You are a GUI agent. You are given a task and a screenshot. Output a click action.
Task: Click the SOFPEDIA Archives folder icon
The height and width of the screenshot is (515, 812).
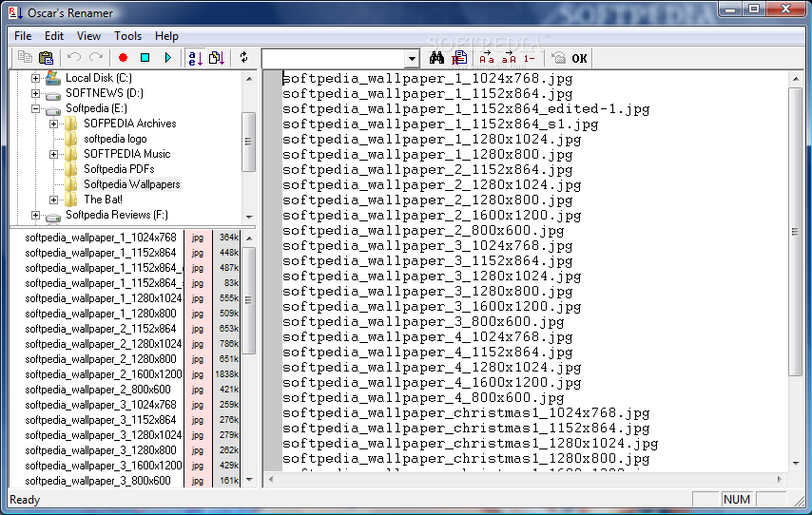tap(71, 124)
